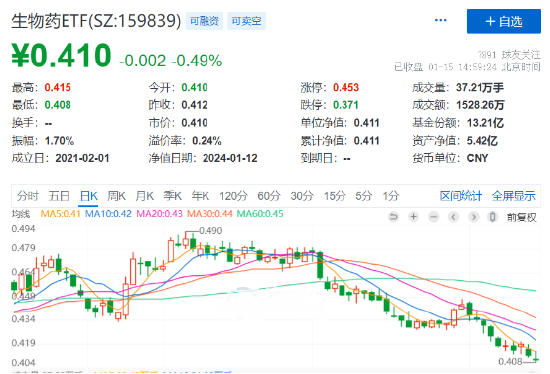Click the MA20:0.43 legend label

[160, 214]
